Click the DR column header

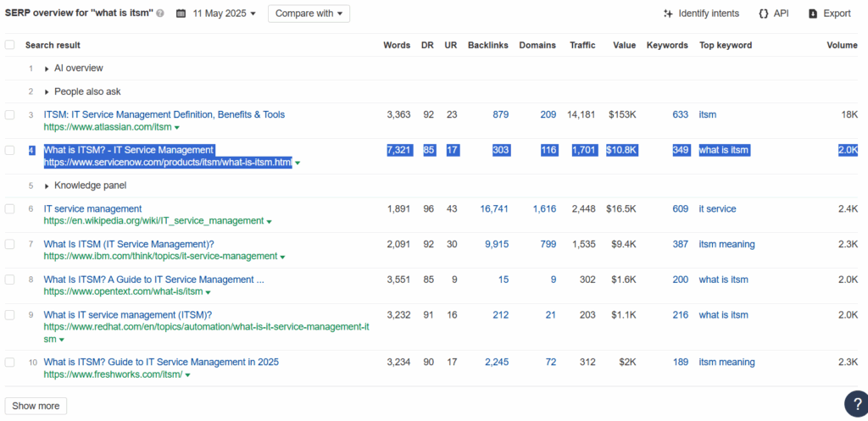(x=427, y=46)
